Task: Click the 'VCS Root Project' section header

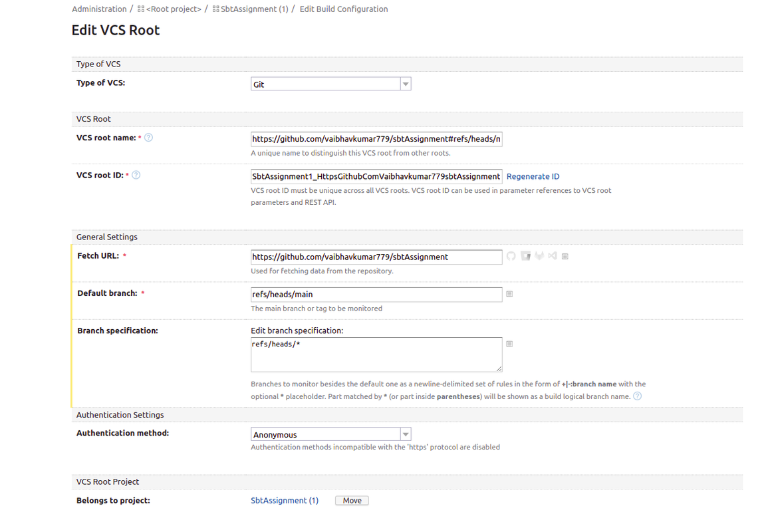Action: tap(108, 481)
